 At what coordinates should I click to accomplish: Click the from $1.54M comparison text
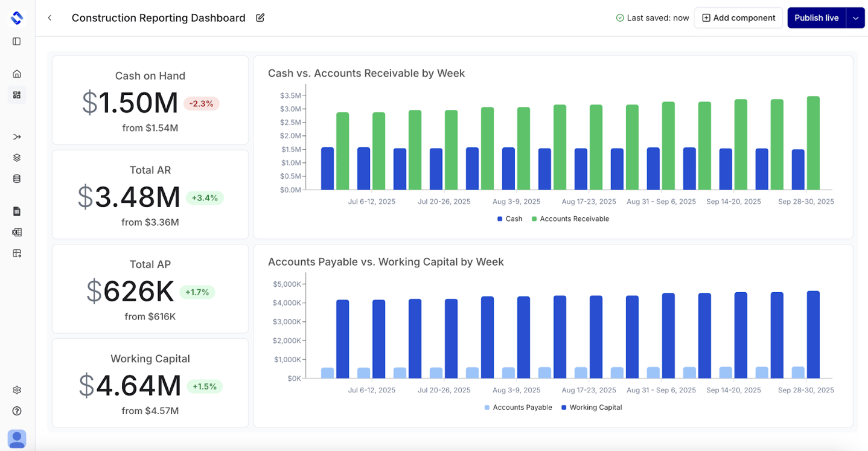tap(150, 128)
